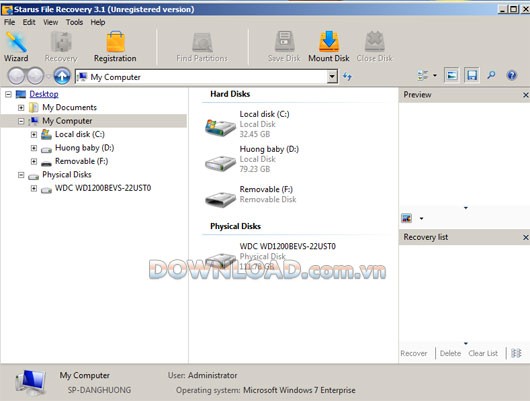Open the view options dropdown arrow
Image resolution: width=530 pixels, height=401 pixels.
tap(435, 75)
